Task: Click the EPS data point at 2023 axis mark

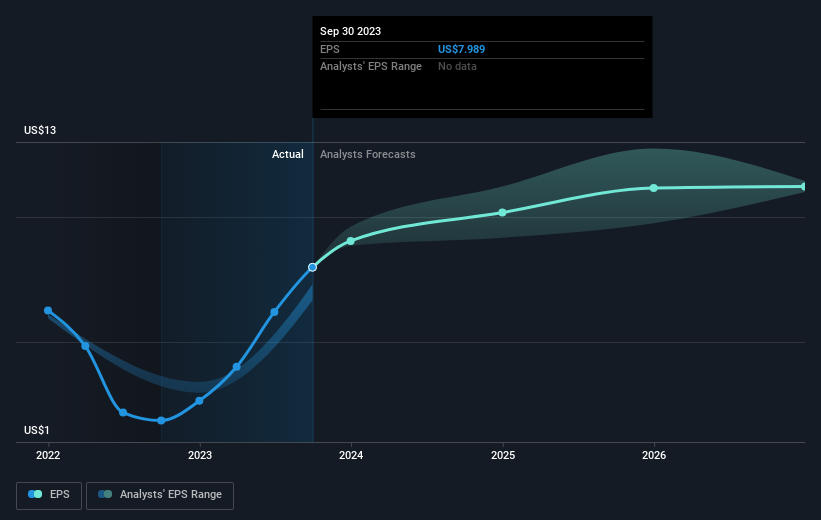Action: click(x=199, y=401)
